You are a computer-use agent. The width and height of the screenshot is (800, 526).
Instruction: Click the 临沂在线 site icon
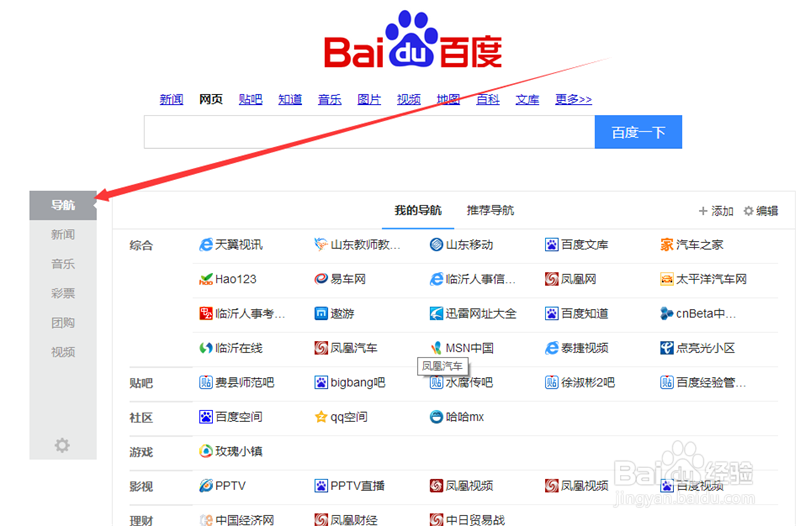(x=206, y=348)
